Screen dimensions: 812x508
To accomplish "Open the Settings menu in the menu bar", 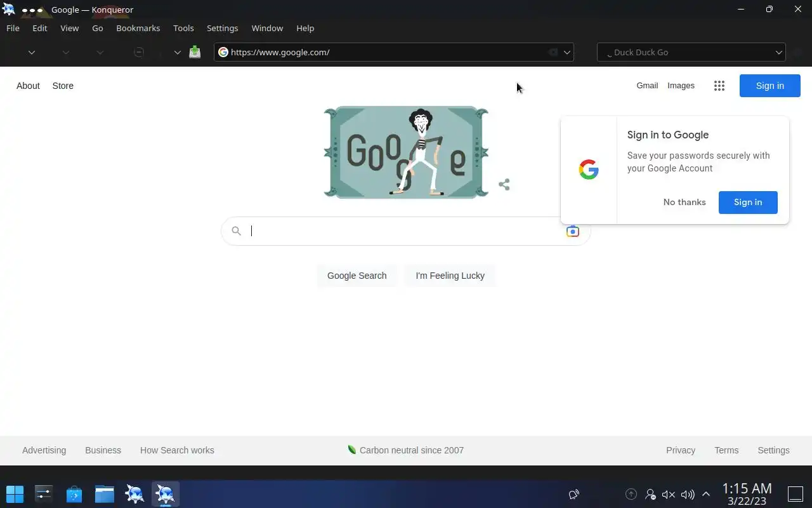I will tap(223, 28).
